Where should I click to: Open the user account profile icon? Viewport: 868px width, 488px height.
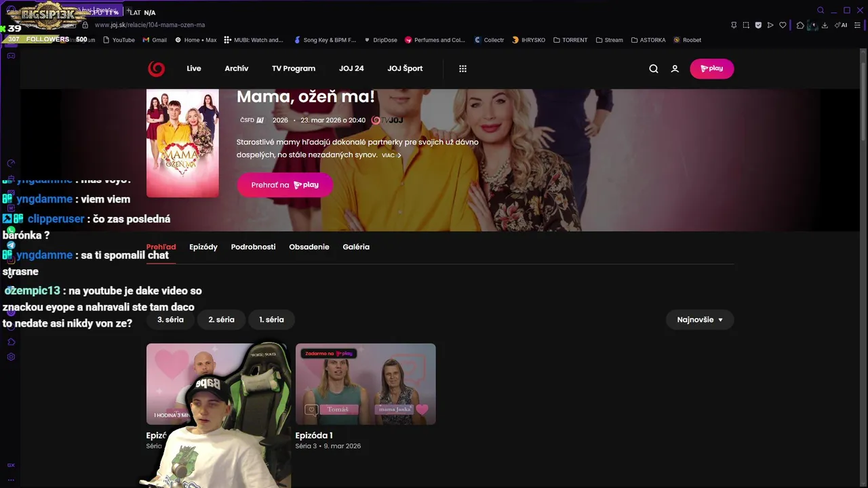(675, 68)
